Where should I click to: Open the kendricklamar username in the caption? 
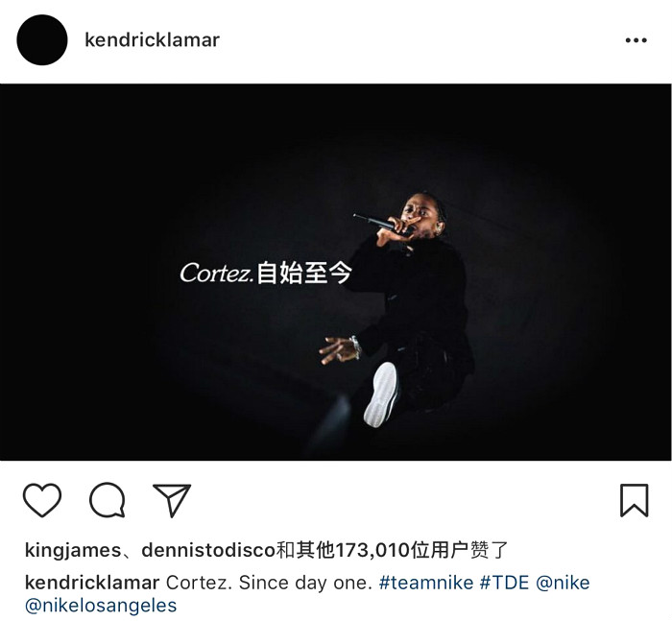[92, 583]
